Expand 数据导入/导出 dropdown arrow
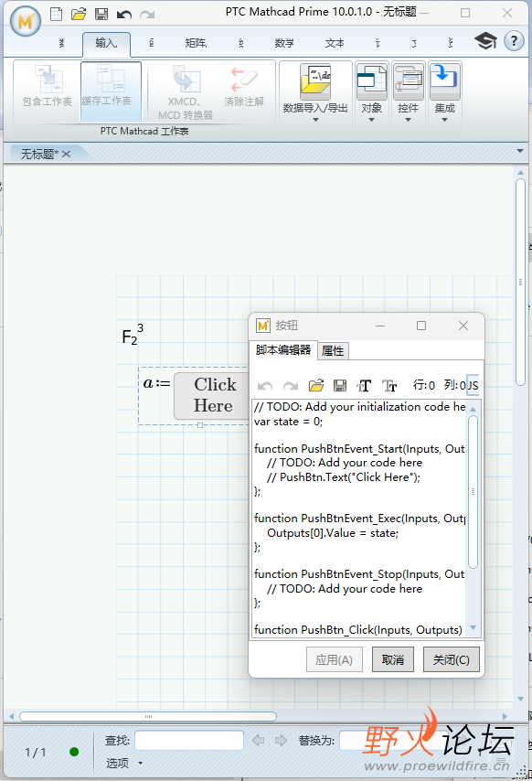The height and width of the screenshot is (781, 532). pyautogui.click(x=315, y=120)
